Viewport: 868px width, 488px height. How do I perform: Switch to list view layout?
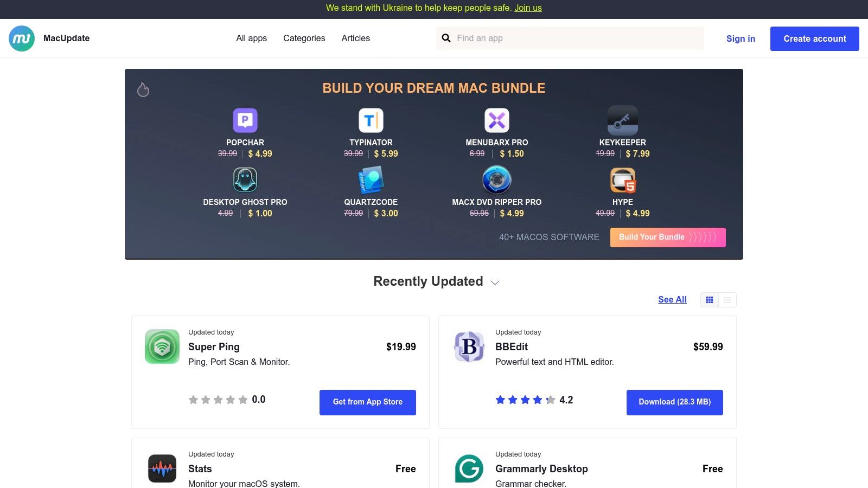(x=727, y=300)
